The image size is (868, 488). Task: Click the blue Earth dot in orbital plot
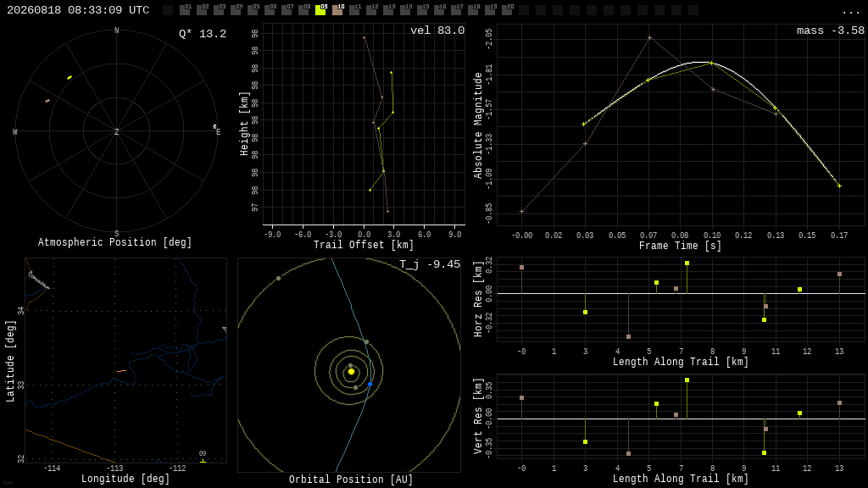click(370, 384)
